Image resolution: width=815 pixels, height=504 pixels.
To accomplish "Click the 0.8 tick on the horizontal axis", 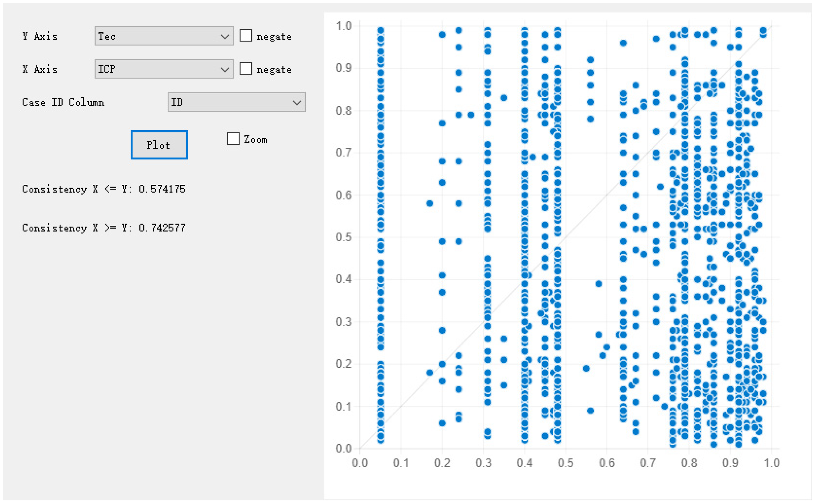I will [689, 463].
